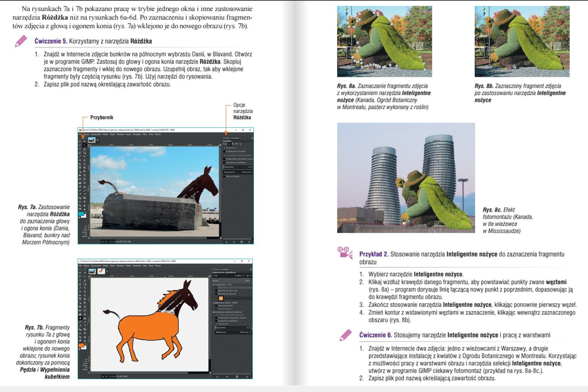Pick the Color Picker tool in Rys. 7a toolbox

(80, 156)
